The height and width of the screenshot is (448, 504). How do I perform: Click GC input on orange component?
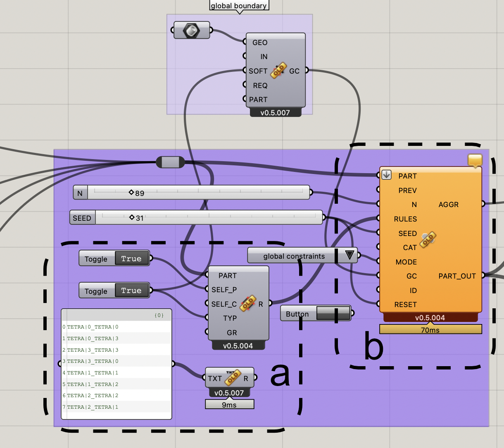[411, 276]
